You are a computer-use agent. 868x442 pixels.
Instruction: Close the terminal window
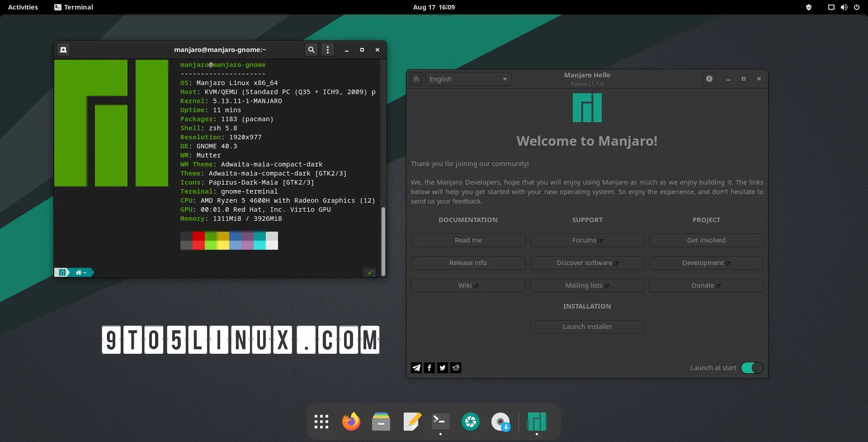point(377,50)
